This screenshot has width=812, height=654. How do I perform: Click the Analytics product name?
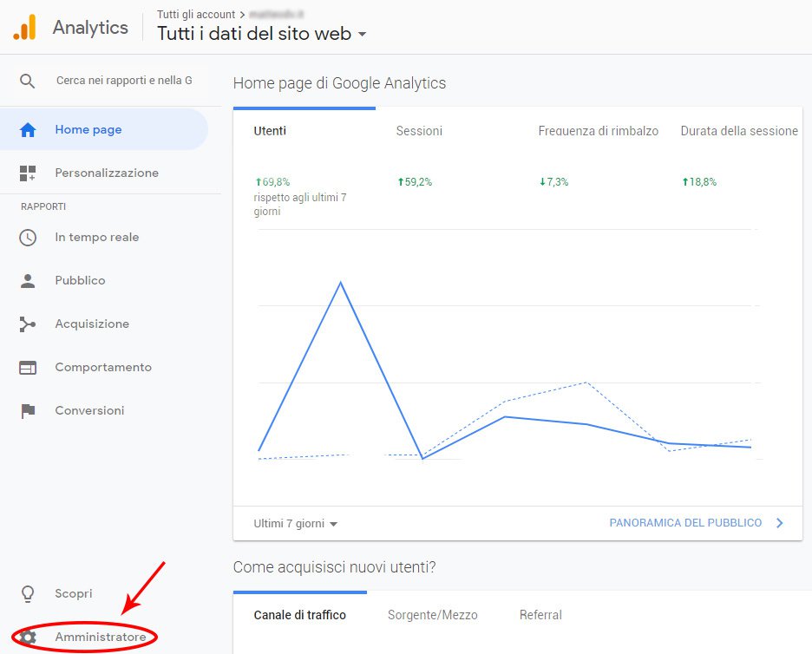pos(90,28)
